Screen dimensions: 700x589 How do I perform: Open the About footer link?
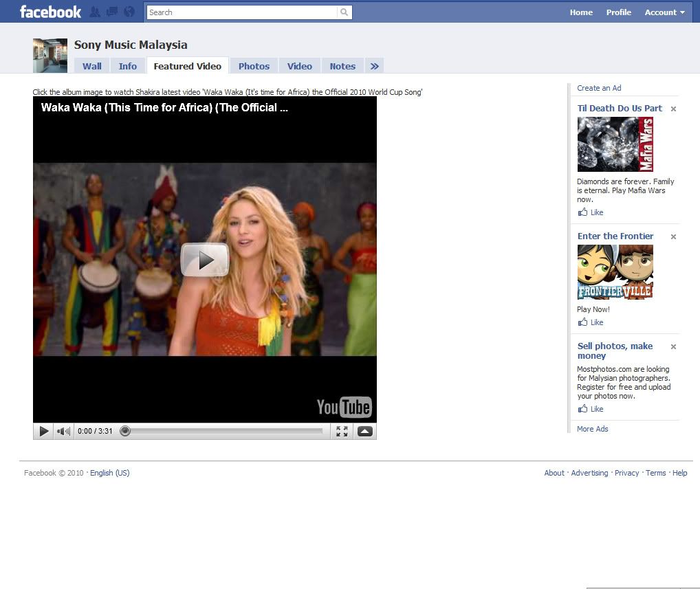coord(554,473)
